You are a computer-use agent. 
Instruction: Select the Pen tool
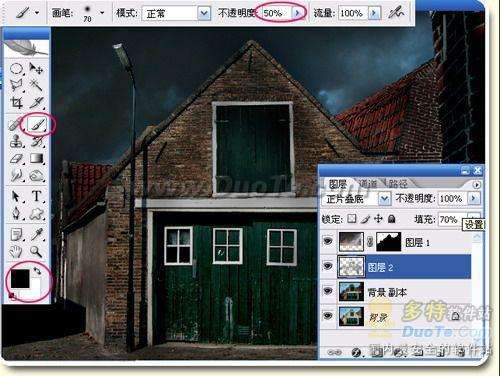16,214
